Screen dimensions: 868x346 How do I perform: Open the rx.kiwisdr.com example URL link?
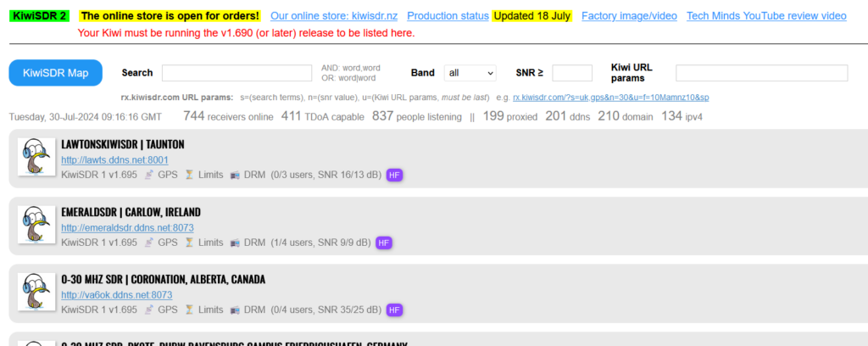pos(611,98)
